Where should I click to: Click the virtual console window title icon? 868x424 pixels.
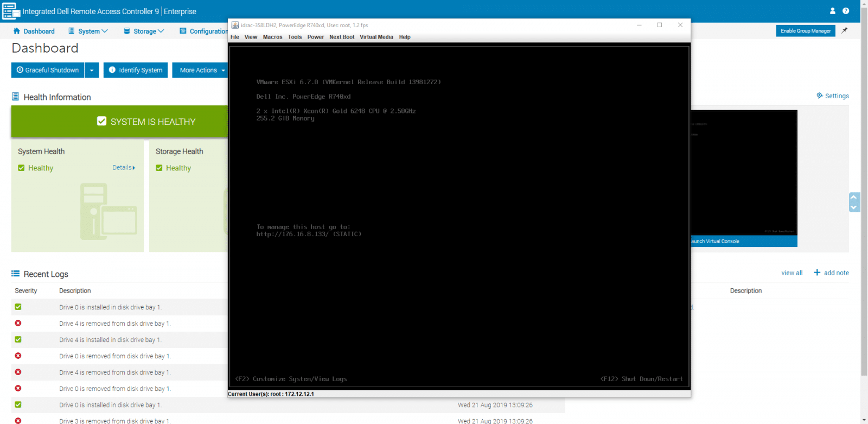click(x=235, y=25)
